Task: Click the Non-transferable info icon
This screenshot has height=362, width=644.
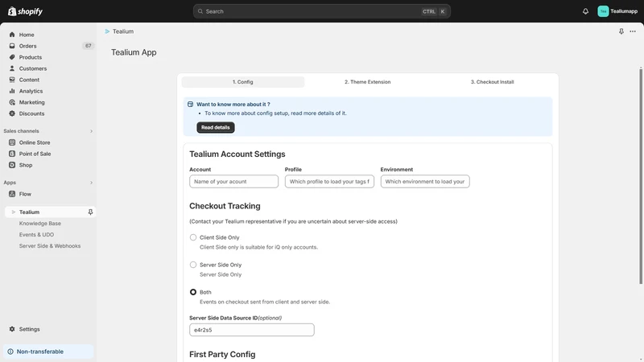Action: [10, 352]
